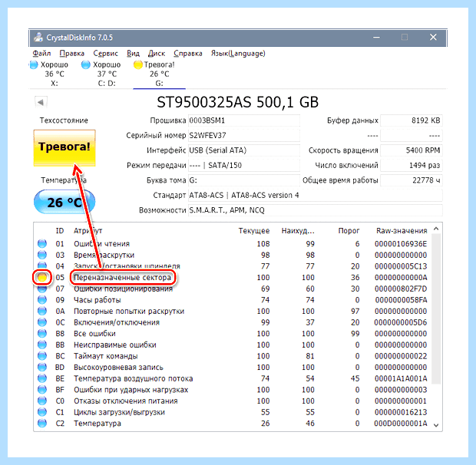The image size is (476, 465).
Task: Click the power-on count value 1494 раз
Action: click(412, 165)
